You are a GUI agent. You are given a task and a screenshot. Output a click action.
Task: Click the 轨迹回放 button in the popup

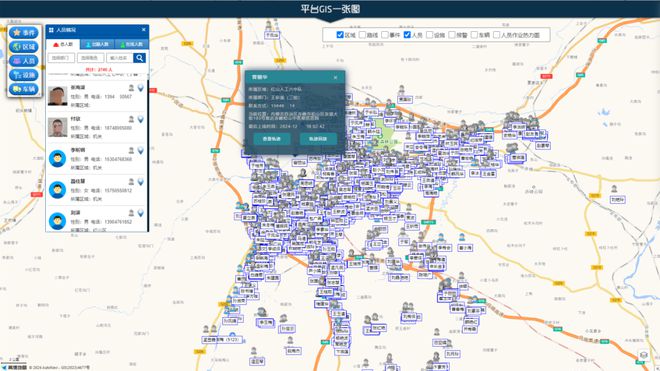[318, 139]
